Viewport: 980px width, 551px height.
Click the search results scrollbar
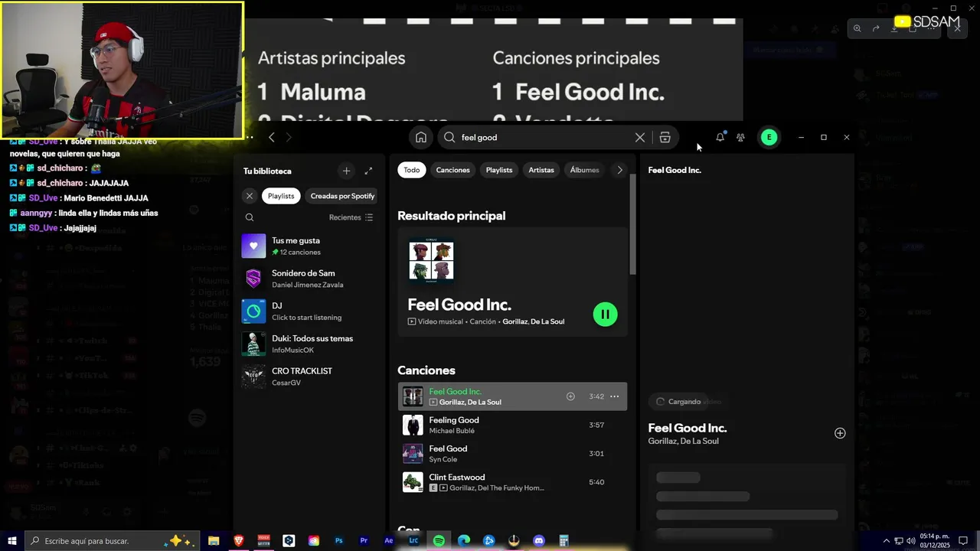point(632,224)
